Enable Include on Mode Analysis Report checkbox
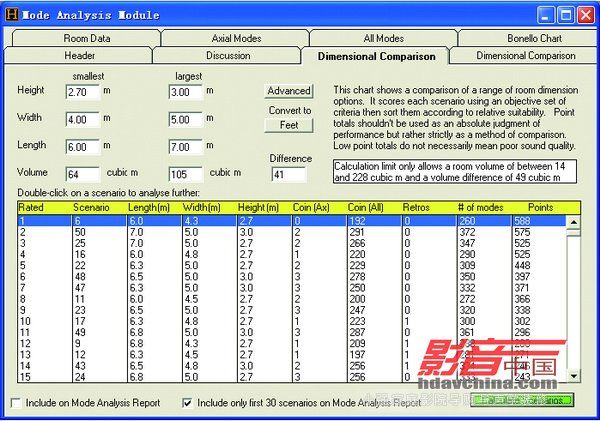The image size is (600, 421). pyautogui.click(x=15, y=402)
